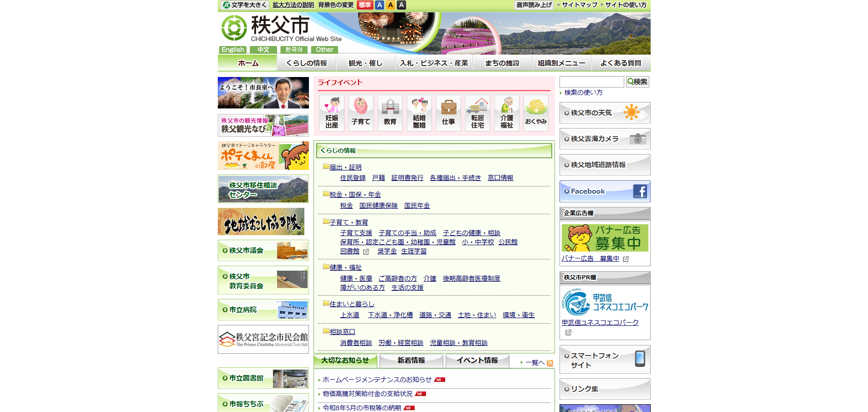Switch to 新着情報 tab
The height and width of the screenshot is (412, 868).
point(411,360)
